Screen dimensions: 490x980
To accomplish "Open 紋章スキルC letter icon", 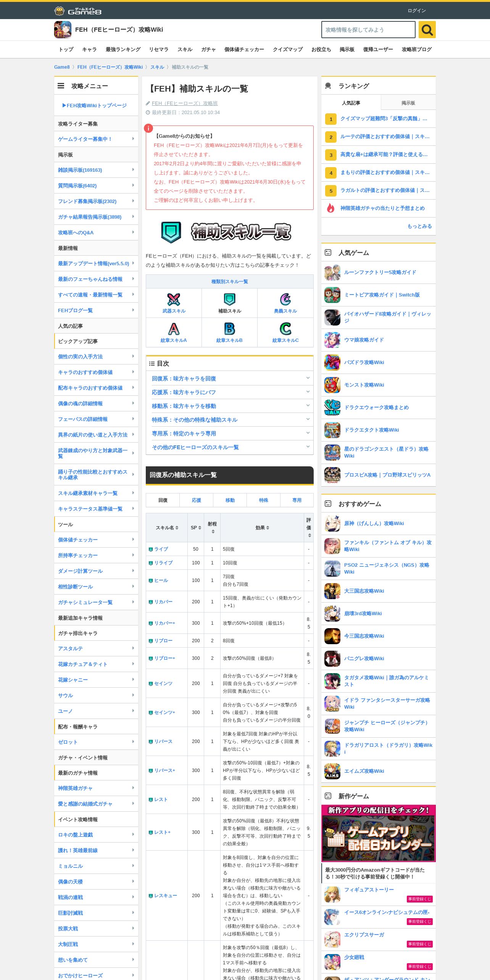I will click(285, 329).
